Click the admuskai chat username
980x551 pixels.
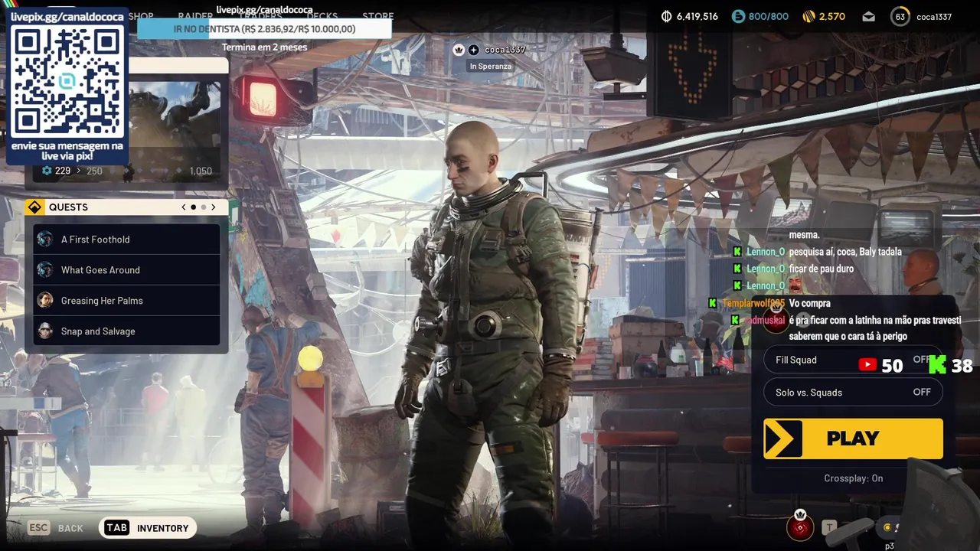point(764,320)
